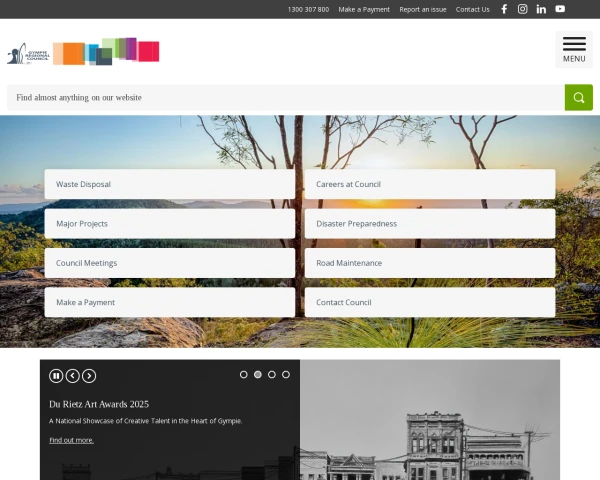Open the YouTube icon in header
600x480 pixels.
click(560, 9)
